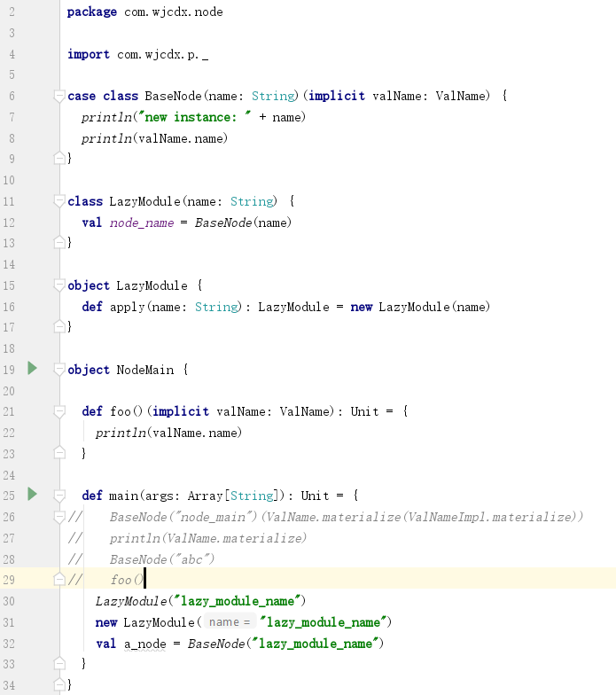Click BaseNode(name) call on line 12
Screen dimensions: 616x695
(x=243, y=223)
